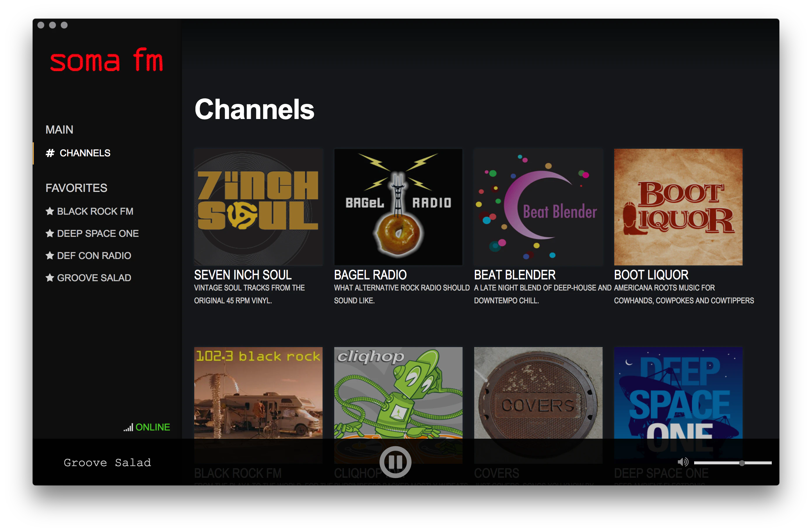Open GROOVE SALAD from favorites list
Viewport: 812px width, 532px height.
point(94,277)
